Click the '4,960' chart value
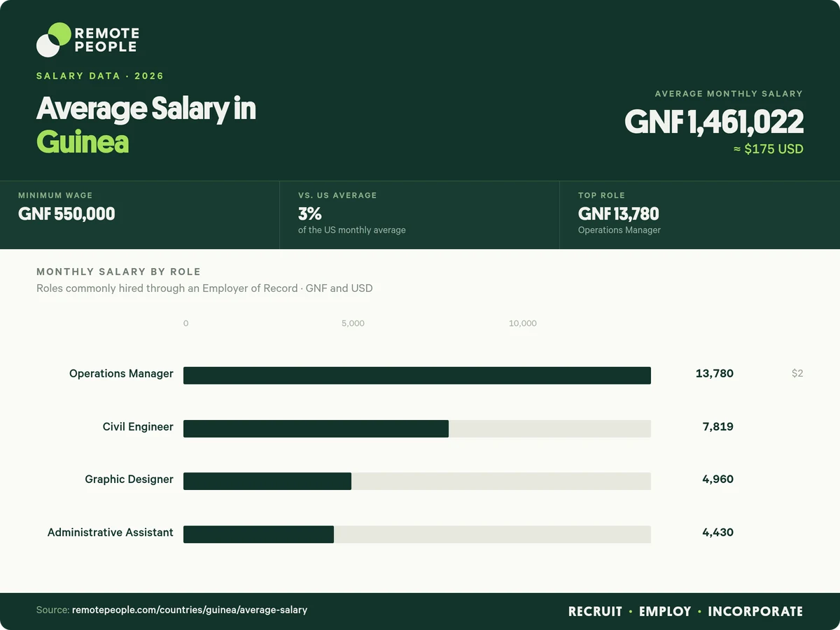840x630 pixels. point(718,479)
